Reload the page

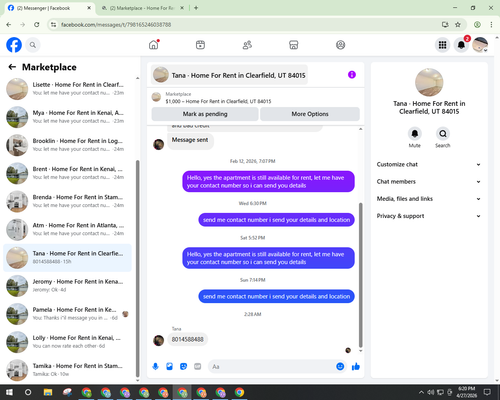[37, 25]
